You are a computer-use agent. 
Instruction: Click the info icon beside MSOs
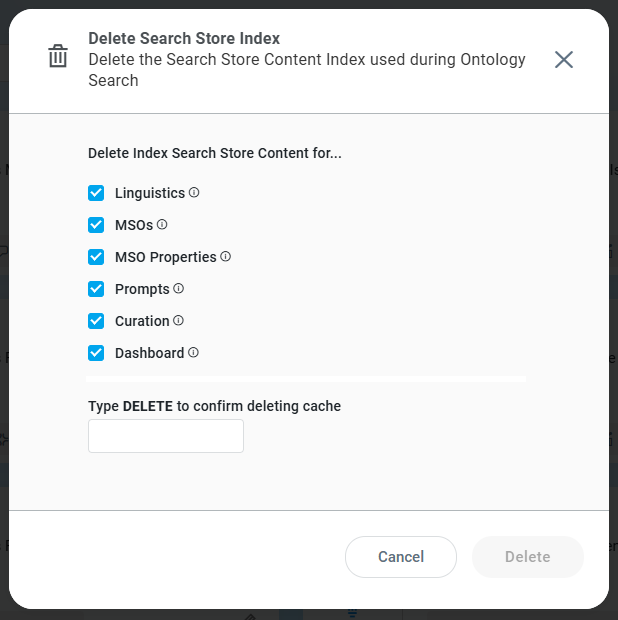pyautogui.click(x=162, y=224)
